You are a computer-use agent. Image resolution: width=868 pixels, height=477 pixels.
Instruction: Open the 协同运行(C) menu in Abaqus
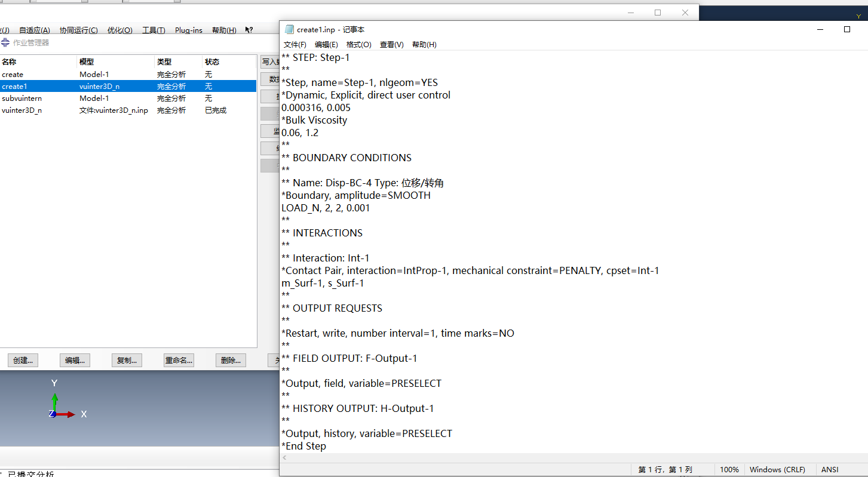coord(78,30)
